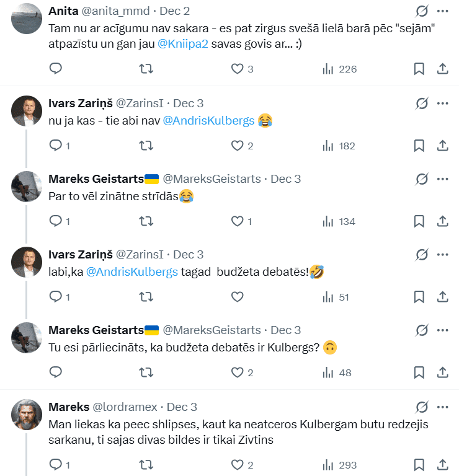Repost Anita's tweet about zirgus
Viewport: 459px width, 476px height.
coord(146,69)
